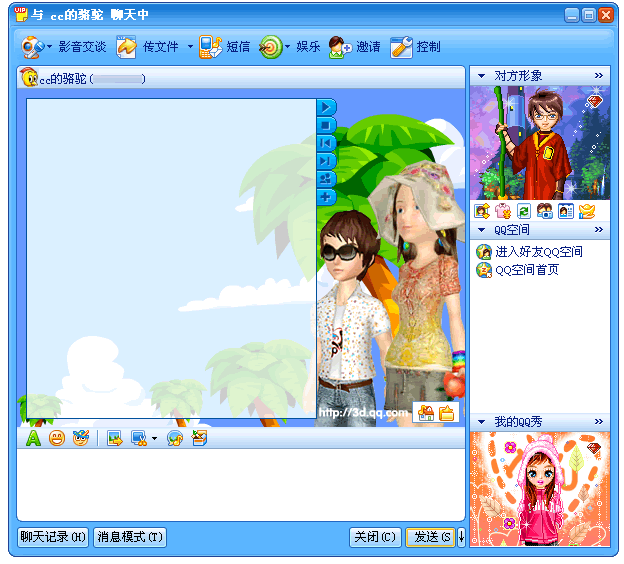Screen dimensions: 624x564
Task: Click the two-person button in 3D show sidebar
Action: tap(326, 179)
